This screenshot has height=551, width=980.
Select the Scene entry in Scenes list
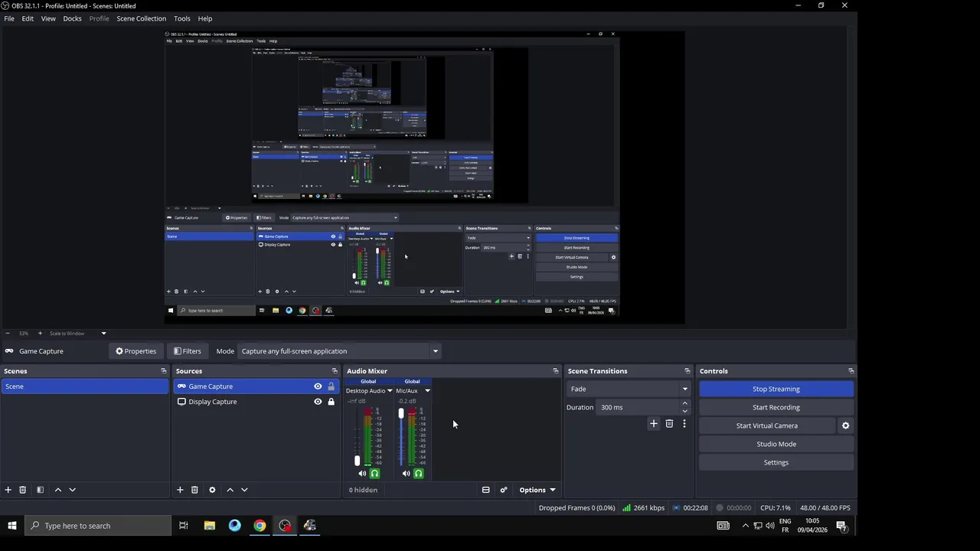pyautogui.click(x=84, y=386)
